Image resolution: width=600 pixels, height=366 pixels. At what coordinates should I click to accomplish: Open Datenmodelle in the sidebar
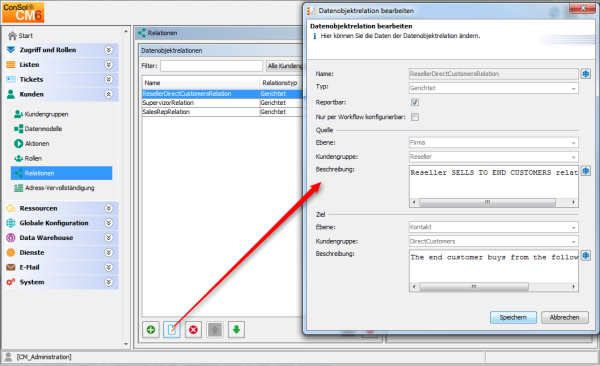pos(43,129)
